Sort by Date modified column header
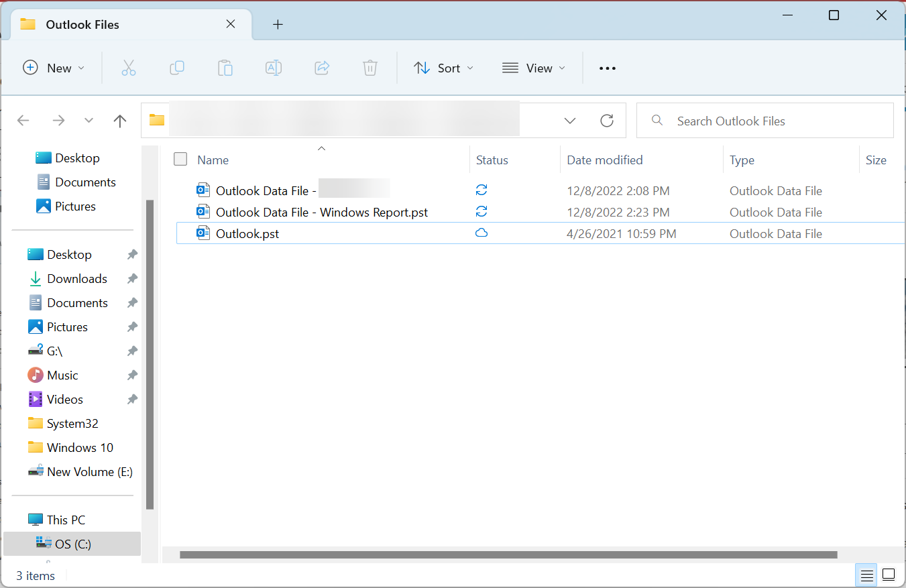 [x=605, y=160]
